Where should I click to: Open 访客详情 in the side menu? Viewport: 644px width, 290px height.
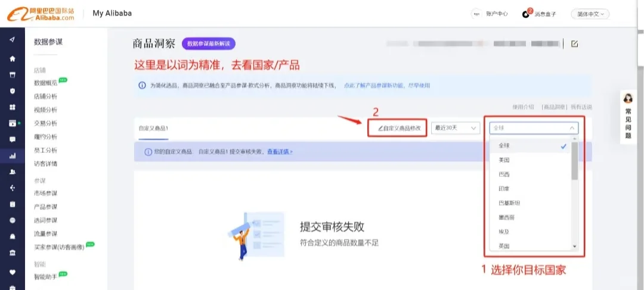tap(45, 164)
